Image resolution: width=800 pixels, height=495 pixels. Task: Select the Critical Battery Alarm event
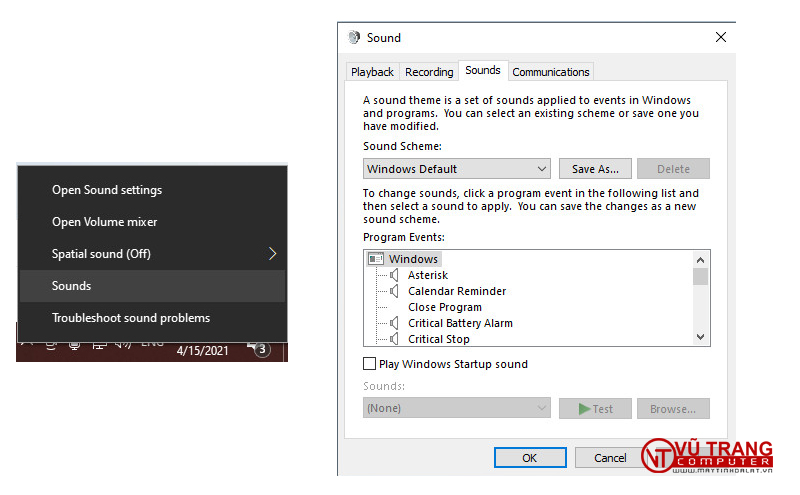[x=460, y=324]
